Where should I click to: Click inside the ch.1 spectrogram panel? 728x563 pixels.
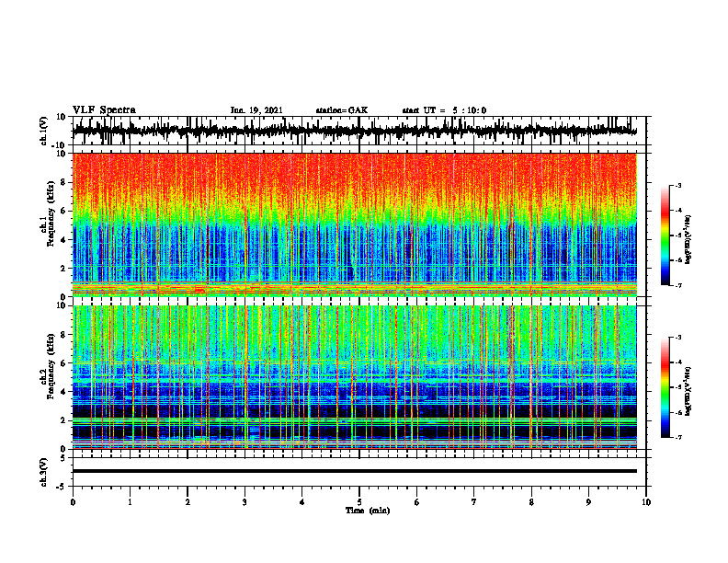tap(354, 224)
